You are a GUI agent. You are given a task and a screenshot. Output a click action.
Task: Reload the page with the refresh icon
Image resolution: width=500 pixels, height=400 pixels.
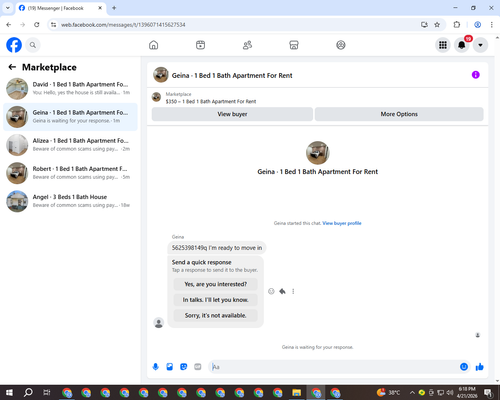(37, 25)
